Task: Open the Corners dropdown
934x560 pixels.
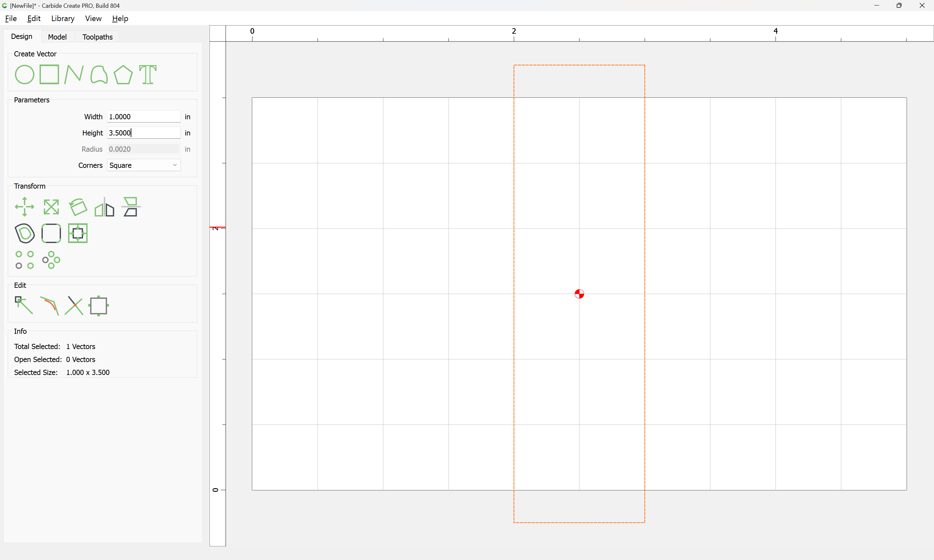Action: tap(143, 165)
